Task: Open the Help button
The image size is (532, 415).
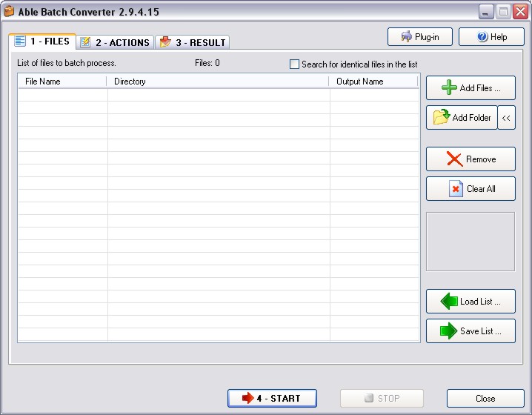Action: click(492, 36)
